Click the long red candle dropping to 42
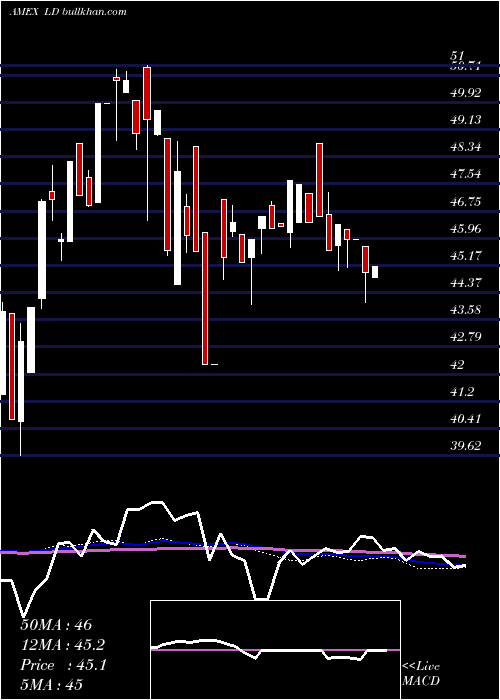 (x=205, y=298)
